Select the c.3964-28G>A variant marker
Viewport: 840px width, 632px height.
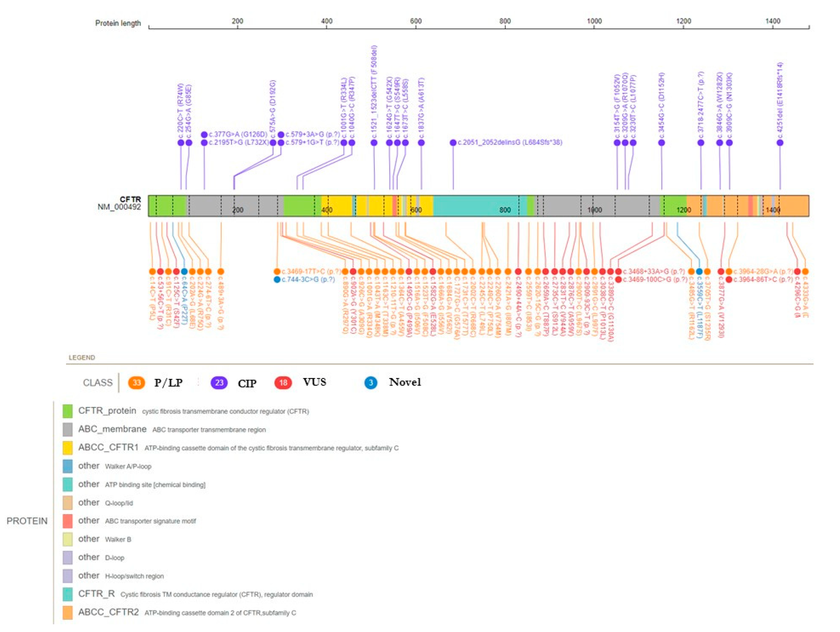point(730,271)
